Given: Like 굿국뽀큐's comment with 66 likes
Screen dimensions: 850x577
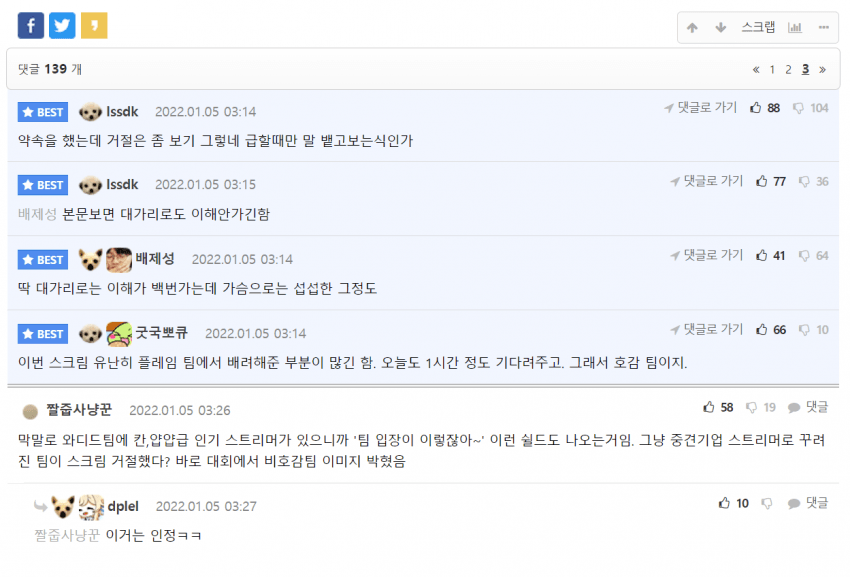Looking at the screenshot, I should [771, 330].
